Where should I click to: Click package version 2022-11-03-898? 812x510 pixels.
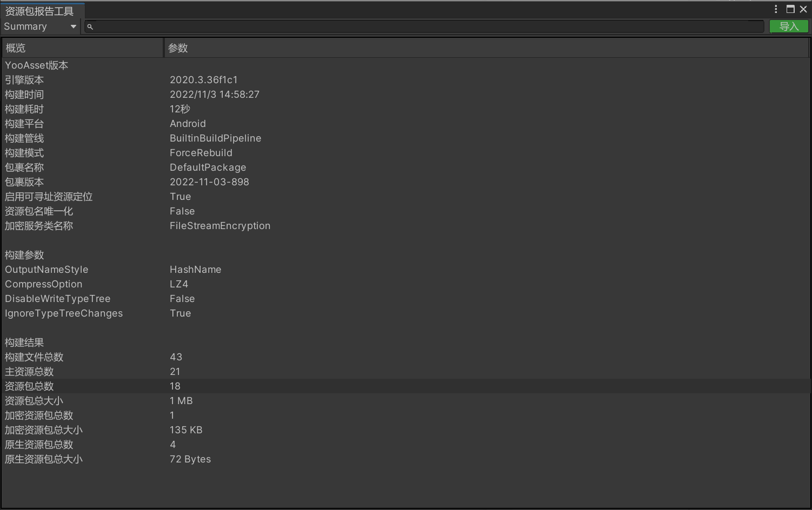pos(210,182)
